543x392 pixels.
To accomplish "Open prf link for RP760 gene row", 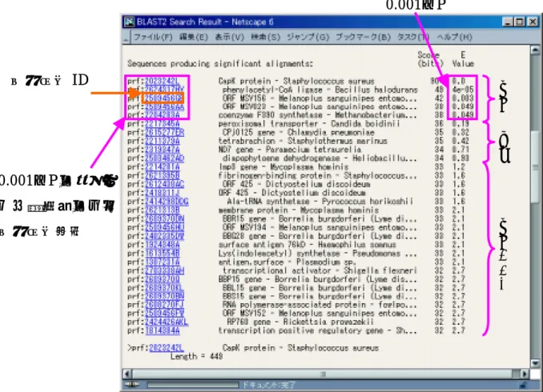I will tap(167, 322).
